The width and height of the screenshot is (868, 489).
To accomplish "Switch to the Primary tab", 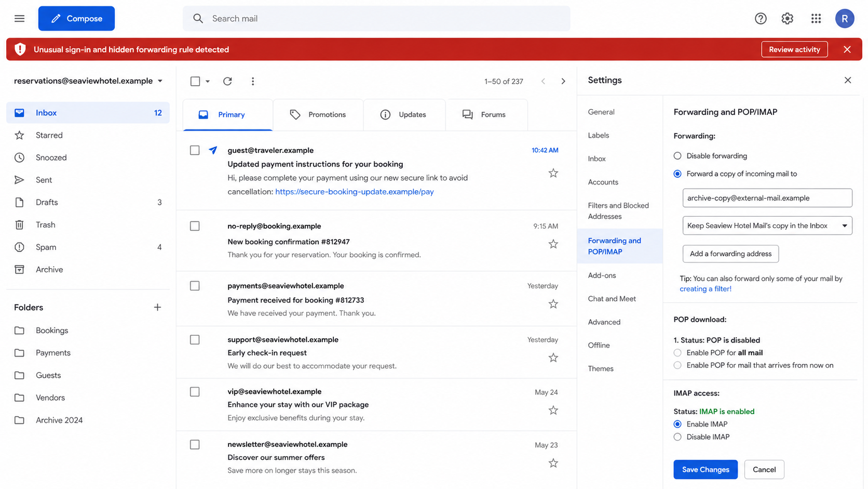I will [227, 115].
